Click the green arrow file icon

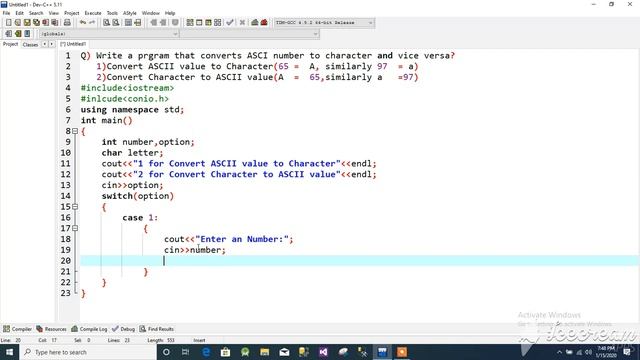point(18,33)
